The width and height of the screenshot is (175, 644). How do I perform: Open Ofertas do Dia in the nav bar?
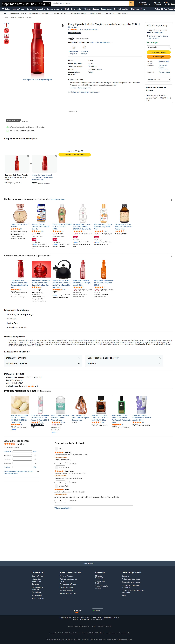[40, 9]
